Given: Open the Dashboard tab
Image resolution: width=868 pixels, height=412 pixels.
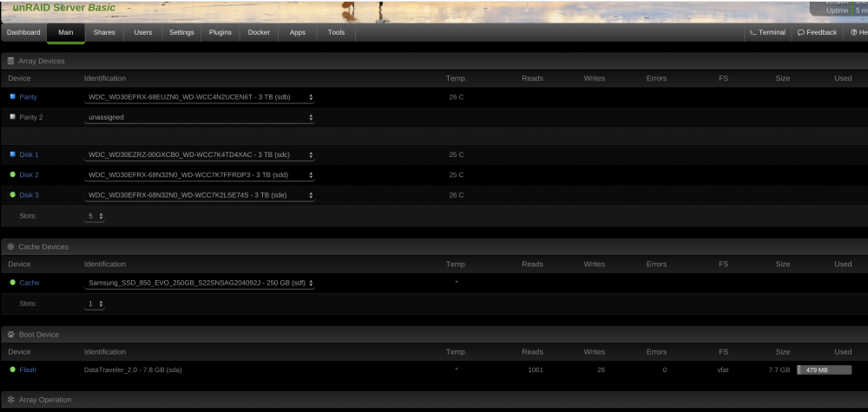Looking at the screenshot, I should click(23, 33).
